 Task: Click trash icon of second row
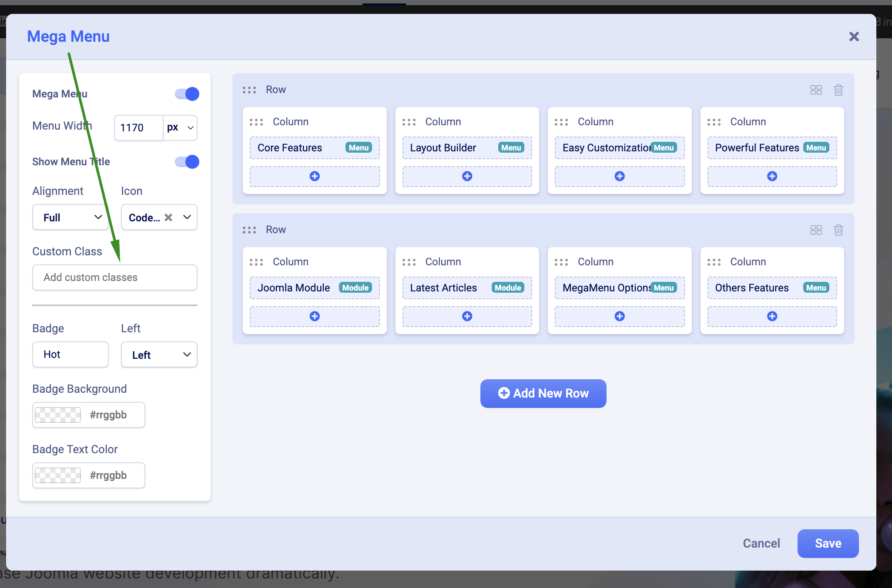(838, 230)
